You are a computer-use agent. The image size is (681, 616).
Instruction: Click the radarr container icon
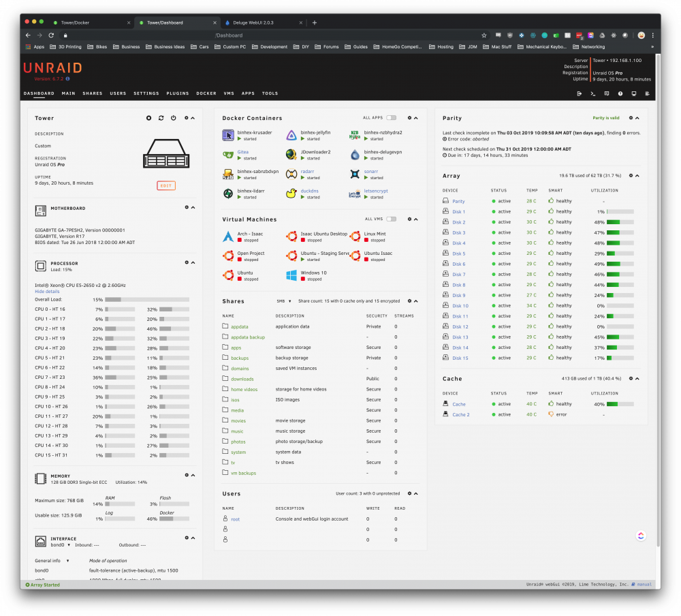click(291, 174)
